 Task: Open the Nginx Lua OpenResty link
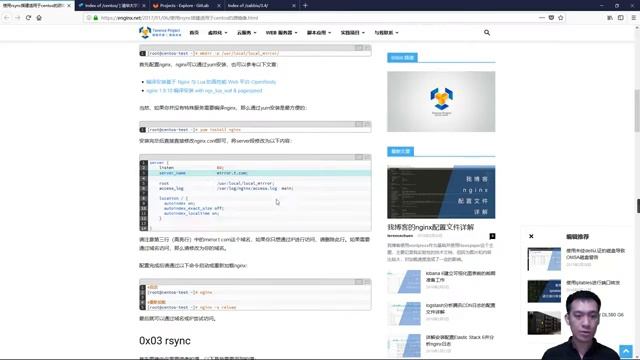click(x=211, y=82)
